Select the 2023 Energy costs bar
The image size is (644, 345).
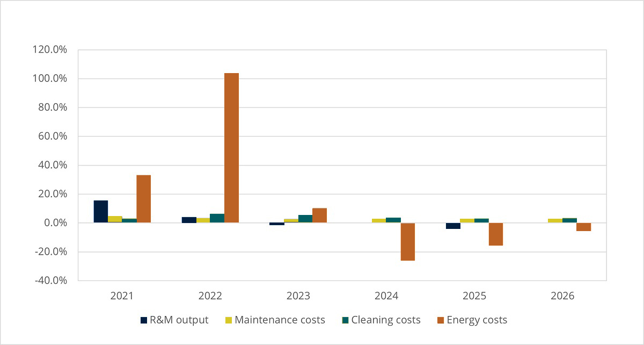click(319, 215)
